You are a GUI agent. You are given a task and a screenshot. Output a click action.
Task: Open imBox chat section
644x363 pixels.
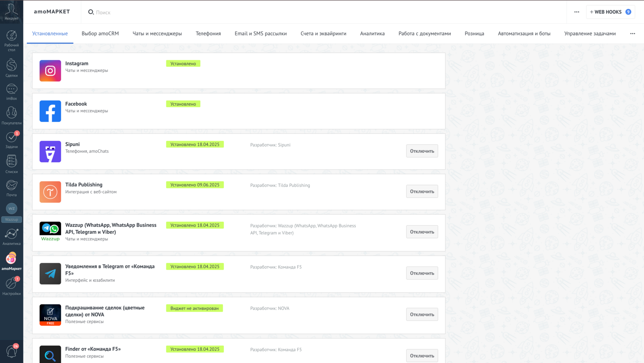[x=11, y=92]
